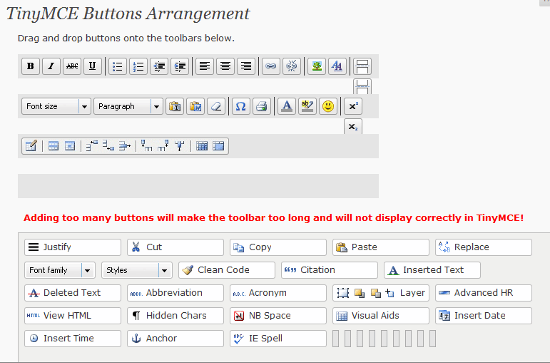
Task: Select the Advanced HR button
Action: click(483, 293)
